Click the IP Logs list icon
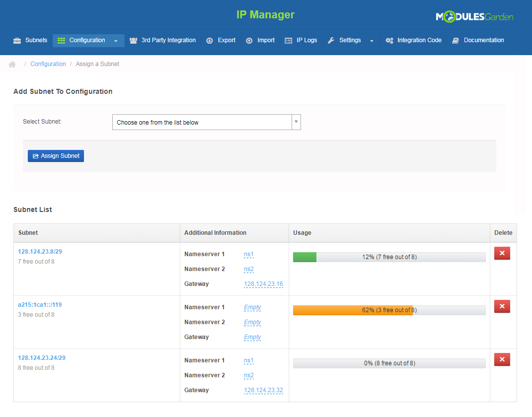Viewport: 532px width, 417px height. [288, 41]
